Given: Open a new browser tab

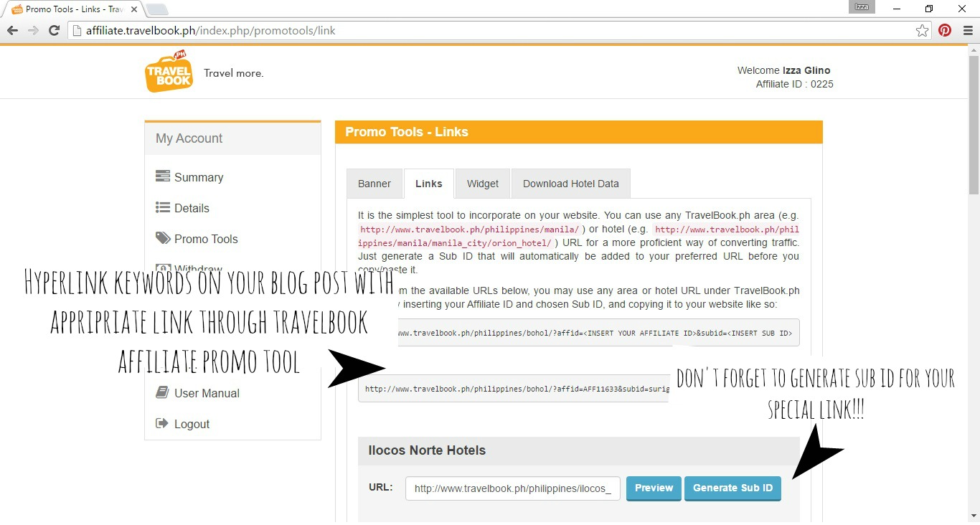Looking at the screenshot, I should pos(157,9).
